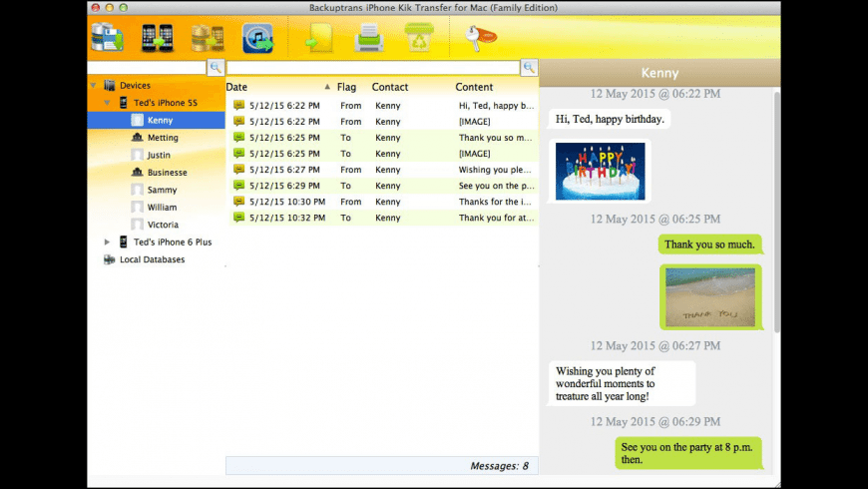The width and height of the screenshot is (868, 489).
Task: Click the 'See you on the party' bubble
Action: (688, 453)
